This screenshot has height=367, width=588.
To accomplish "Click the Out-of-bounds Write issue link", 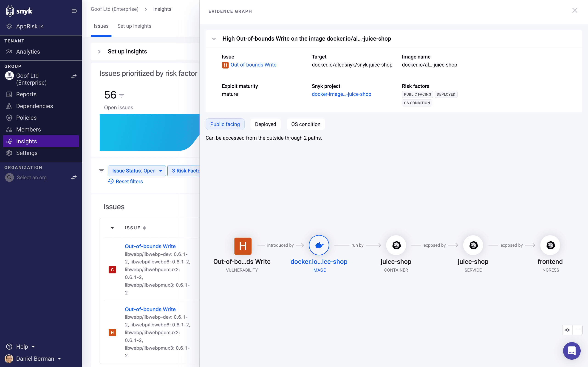I will click(x=254, y=65).
